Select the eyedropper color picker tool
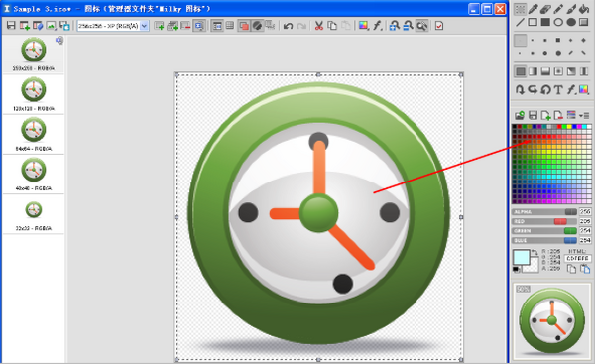The image size is (595, 364). 533,9
